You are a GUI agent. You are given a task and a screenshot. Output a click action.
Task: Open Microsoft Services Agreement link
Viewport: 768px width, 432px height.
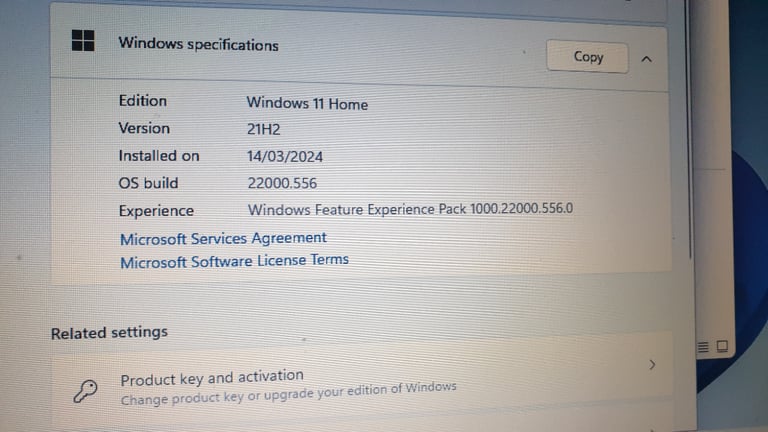[x=223, y=239]
